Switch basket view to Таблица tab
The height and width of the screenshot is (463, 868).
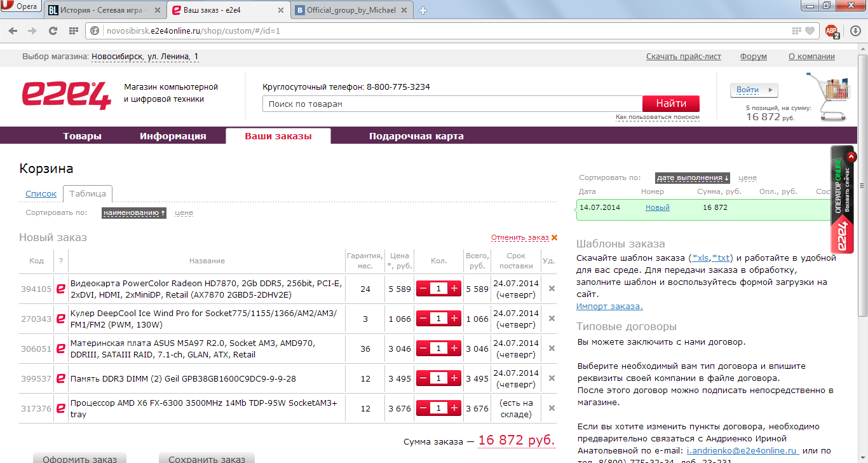click(x=88, y=194)
